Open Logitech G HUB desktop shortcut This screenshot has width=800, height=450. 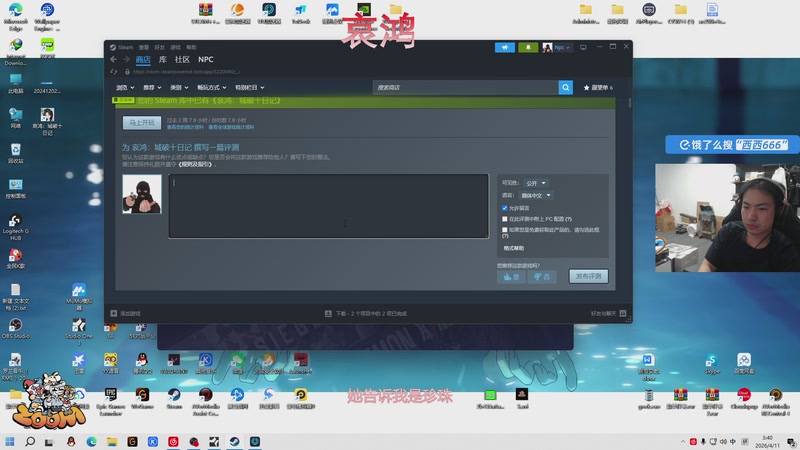point(15,227)
